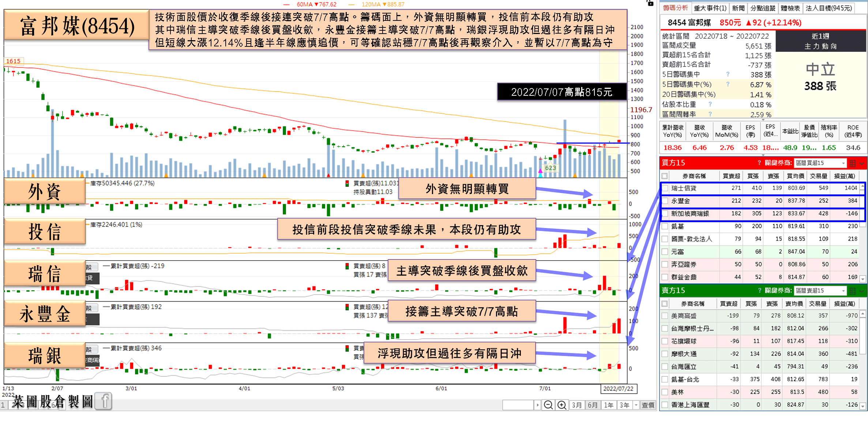This screenshot has height=421, width=868.
Task: Click the help icon beside 5日籌碼集中(%)
Action: coord(728,84)
